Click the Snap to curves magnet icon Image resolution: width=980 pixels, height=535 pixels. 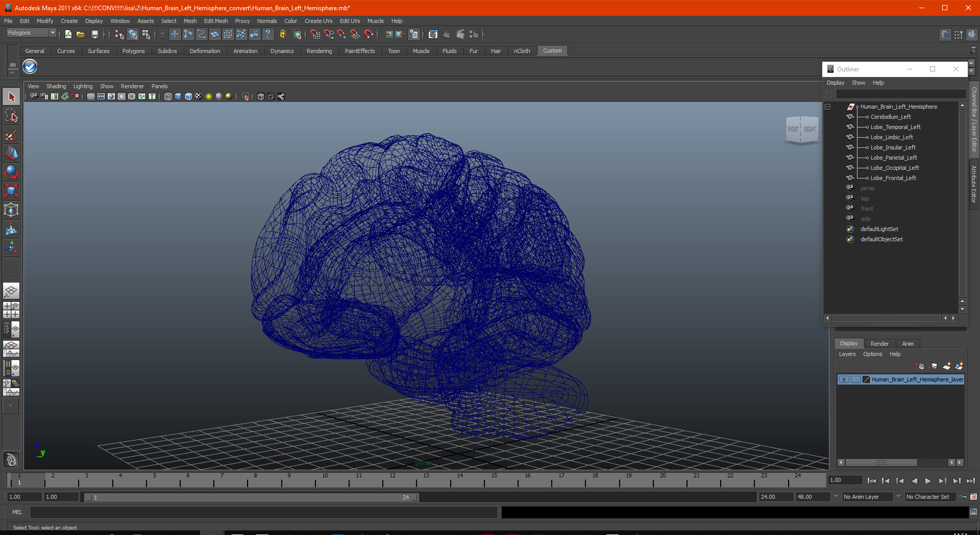329,34
